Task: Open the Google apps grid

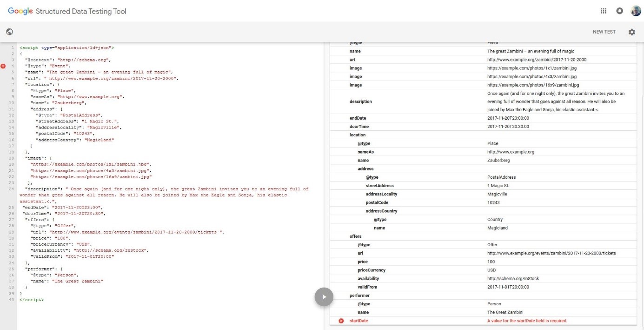Action: click(x=604, y=11)
